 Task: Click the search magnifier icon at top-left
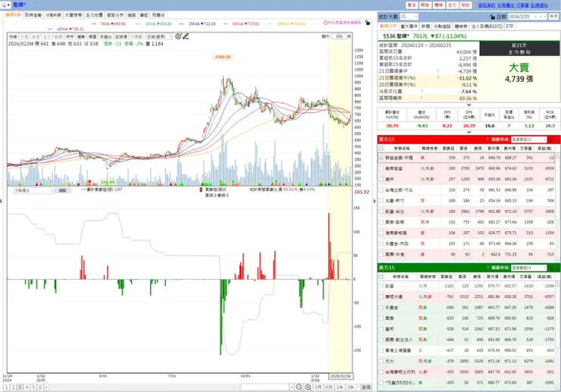click(x=4, y=5)
